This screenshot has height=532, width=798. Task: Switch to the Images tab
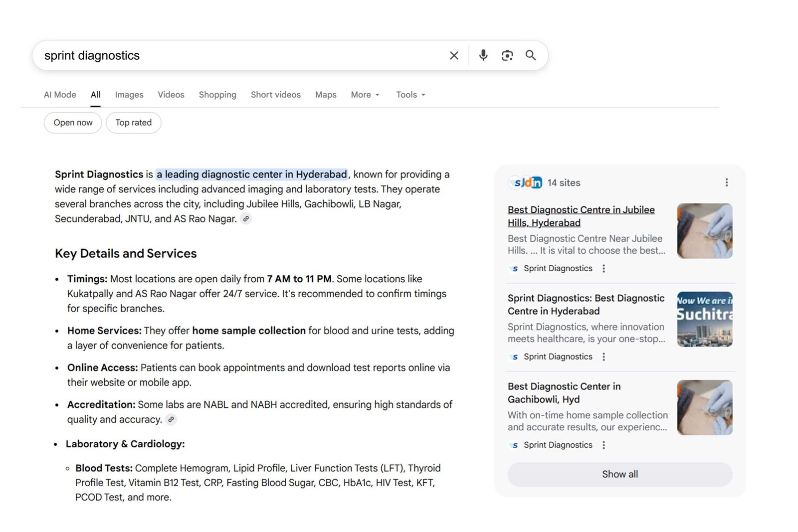coord(129,94)
